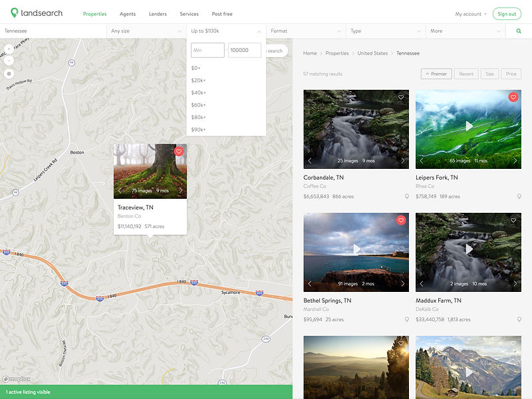Favorite the Corbandale, TN listing heart
Viewport: 532px width, 399px height.
click(x=401, y=97)
